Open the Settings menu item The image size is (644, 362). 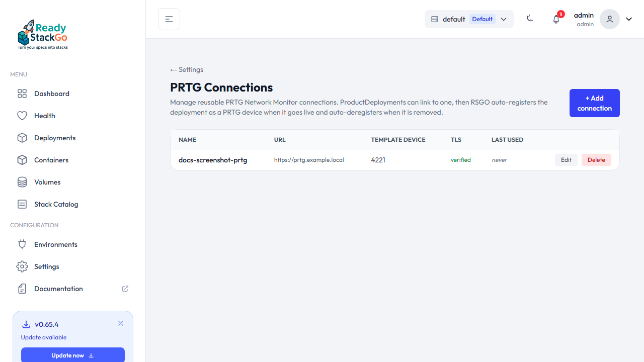[73, 266]
